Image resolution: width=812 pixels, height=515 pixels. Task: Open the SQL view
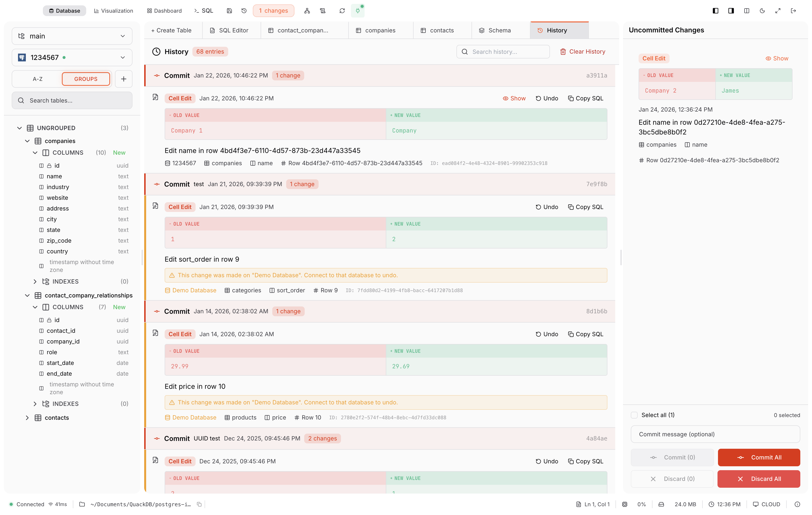coord(203,11)
